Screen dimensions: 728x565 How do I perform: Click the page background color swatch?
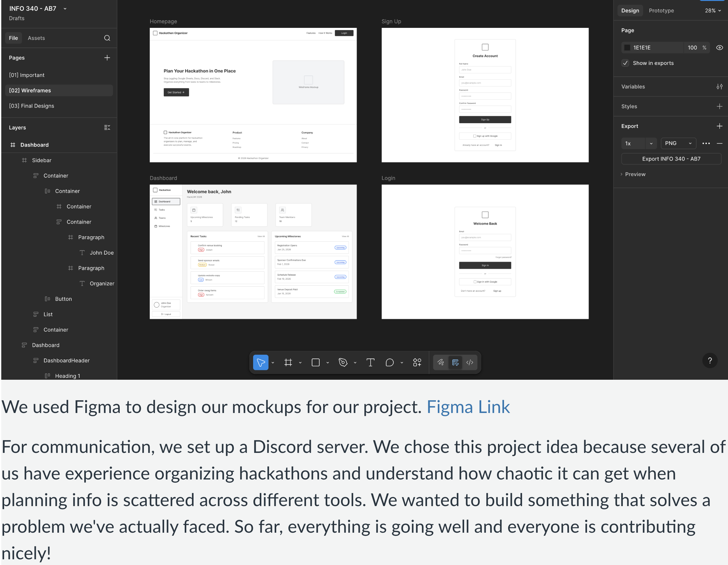[627, 48]
